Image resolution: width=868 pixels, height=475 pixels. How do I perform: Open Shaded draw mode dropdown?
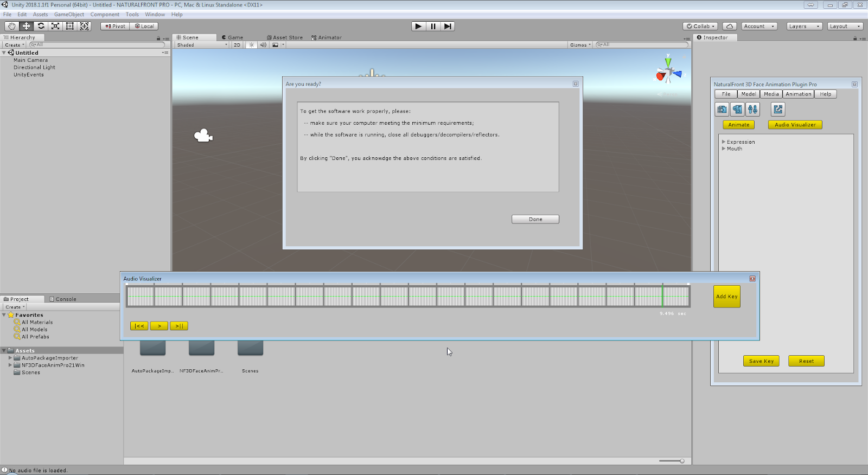pos(202,45)
